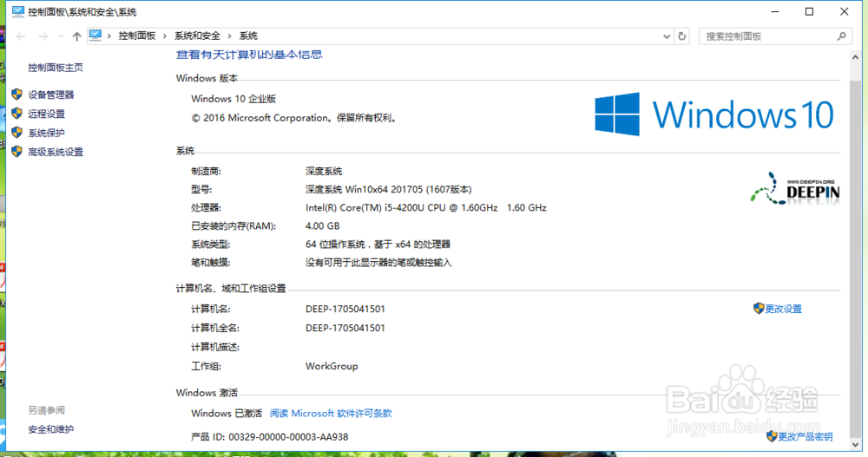Maximize the System window
The image size is (868, 457).
click(x=809, y=11)
